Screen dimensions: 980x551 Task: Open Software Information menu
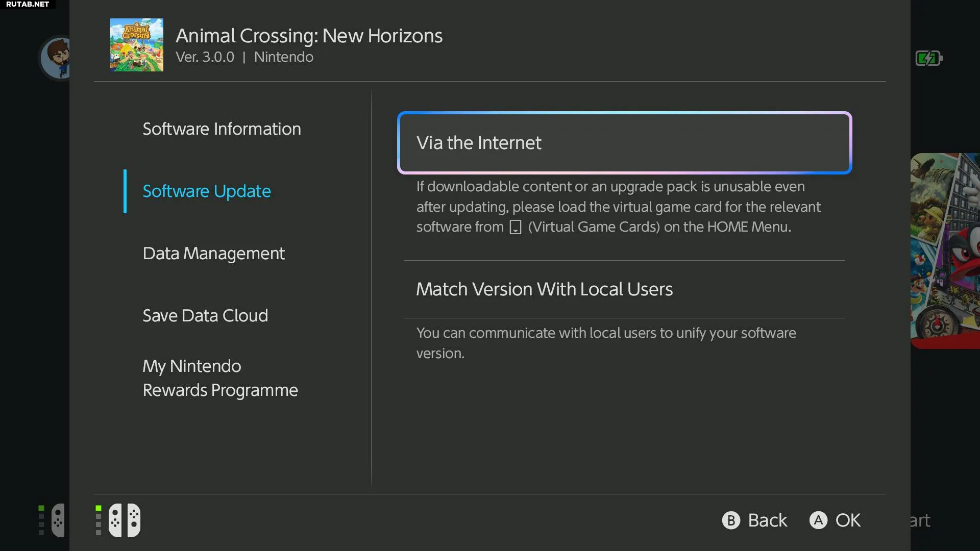tap(222, 129)
